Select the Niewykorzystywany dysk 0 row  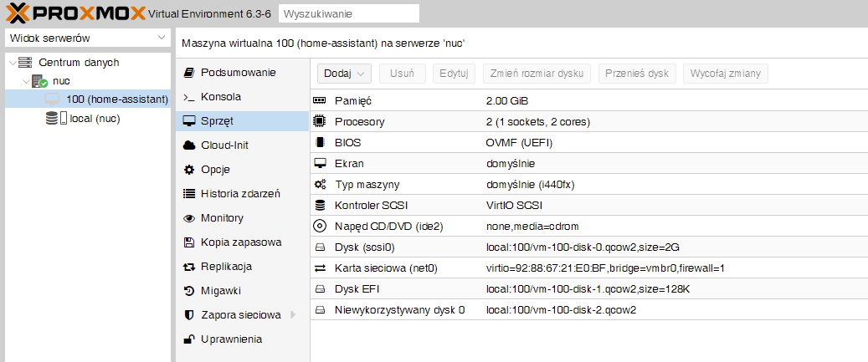tap(399, 310)
